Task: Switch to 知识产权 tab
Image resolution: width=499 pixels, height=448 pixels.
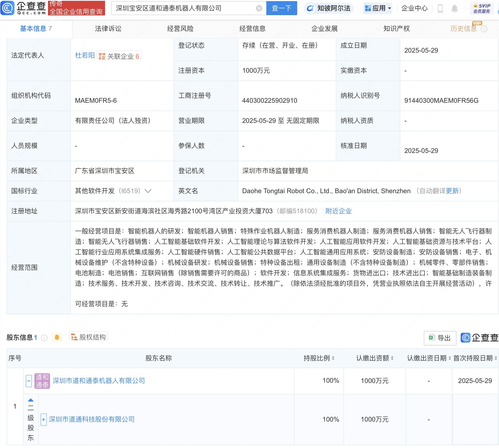Action: [x=397, y=29]
